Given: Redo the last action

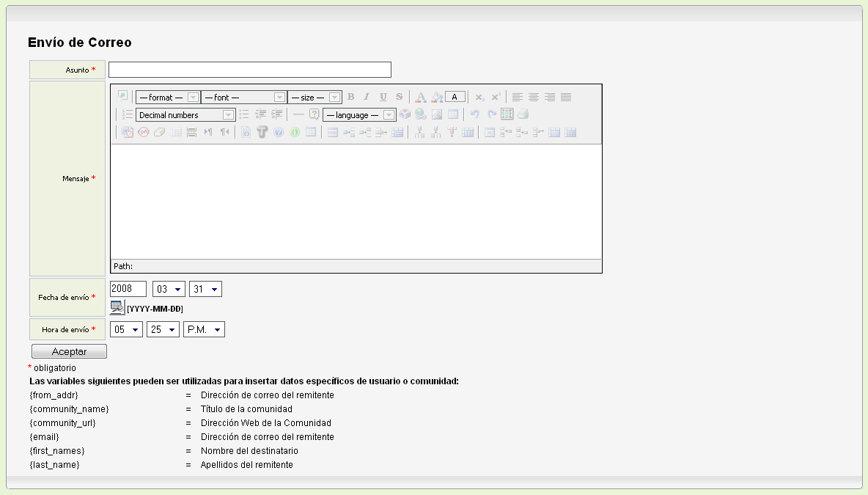Looking at the screenshot, I should point(491,114).
